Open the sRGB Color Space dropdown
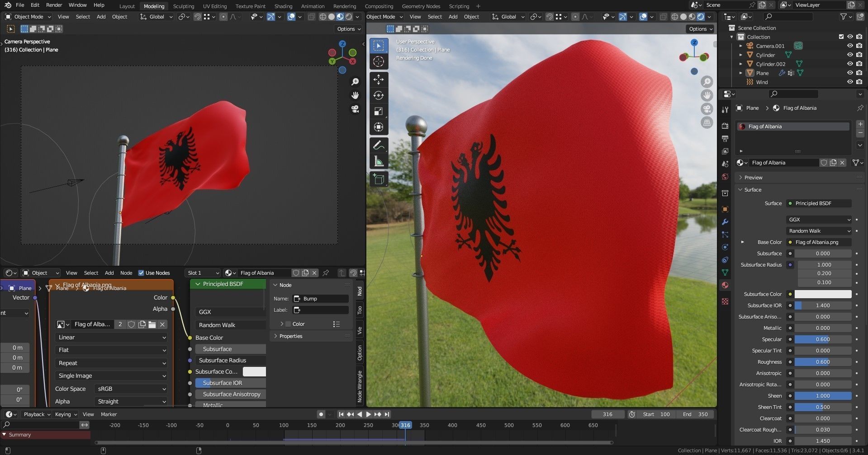Viewport: 868px width, 455px height. point(131,389)
